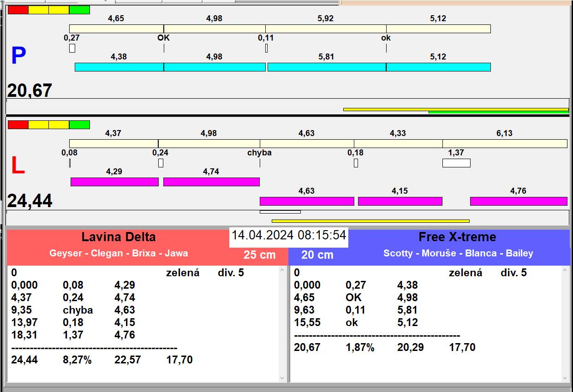Select the magenta 4,76 run bar
Image resolution: width=573 pixels, height=392 pixels.
(x=518, y=201)
